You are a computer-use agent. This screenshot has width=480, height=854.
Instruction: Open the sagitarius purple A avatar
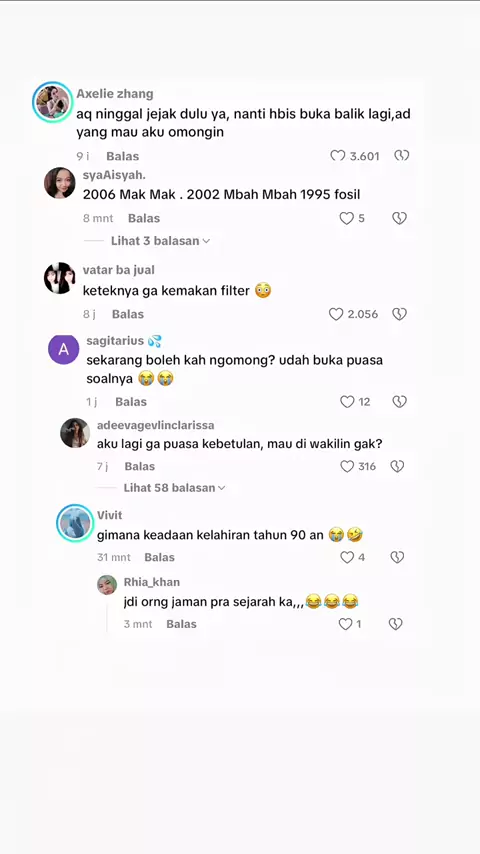pyautogui.click(x=64, y=350)
